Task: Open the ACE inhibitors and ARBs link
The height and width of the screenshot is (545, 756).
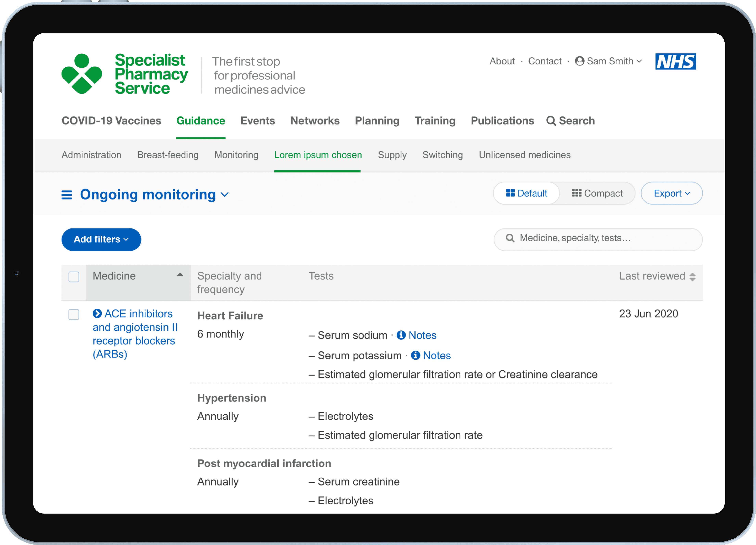Action: pyautogui.click(x=135, y=334)
